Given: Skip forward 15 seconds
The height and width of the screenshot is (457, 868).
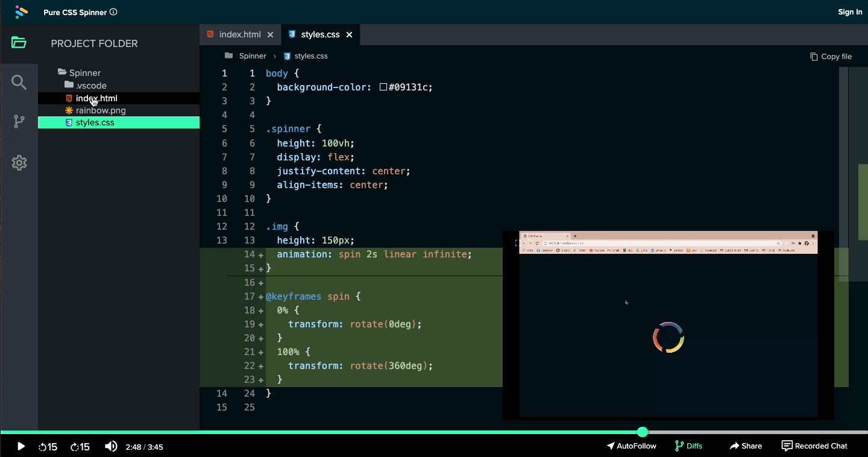Looking at the screenshot, I should [x=80, y=447].
